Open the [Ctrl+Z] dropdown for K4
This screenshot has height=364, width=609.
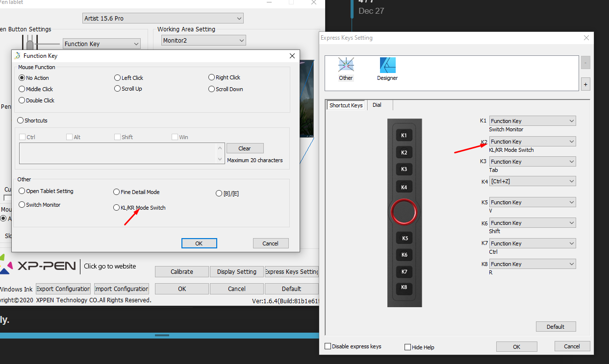(533, 181)
